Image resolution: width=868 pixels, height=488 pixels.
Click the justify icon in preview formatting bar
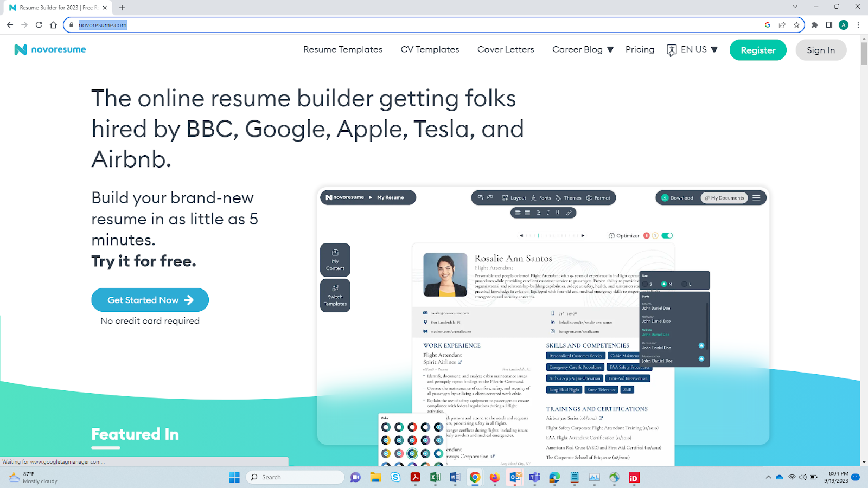point(527,213)
